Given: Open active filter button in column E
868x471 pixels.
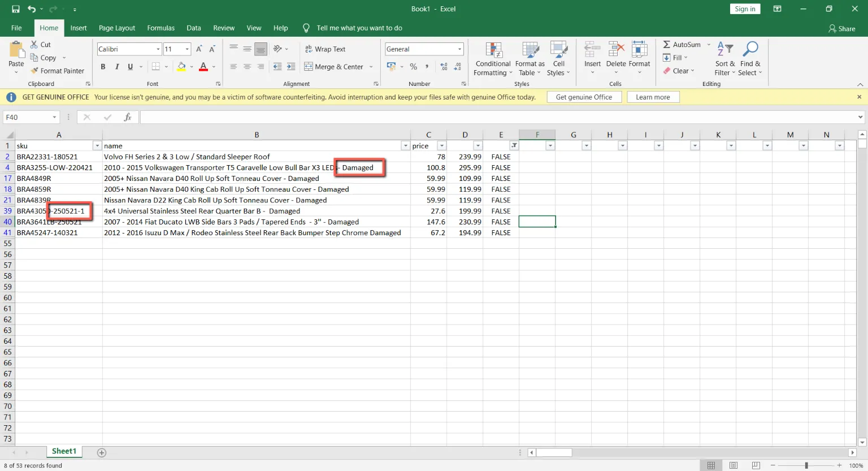Looking at the screenshot, I should click(x=514, y=146).
